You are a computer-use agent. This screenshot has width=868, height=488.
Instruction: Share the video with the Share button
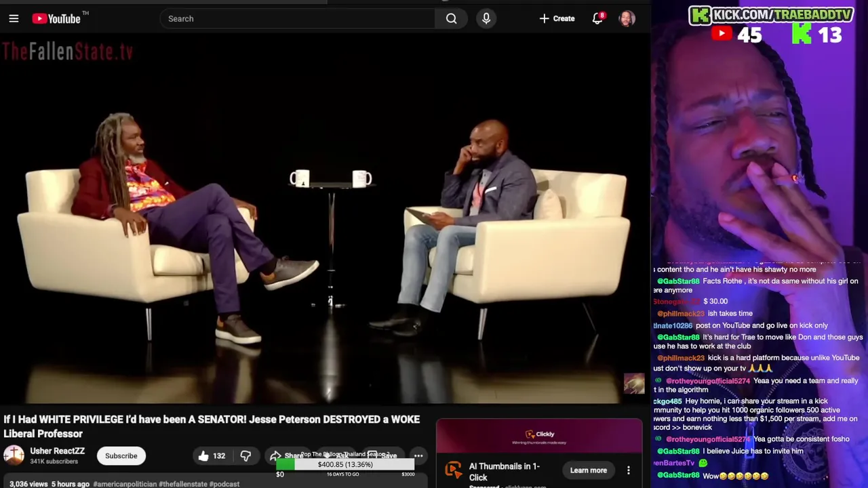click(286, 455)
